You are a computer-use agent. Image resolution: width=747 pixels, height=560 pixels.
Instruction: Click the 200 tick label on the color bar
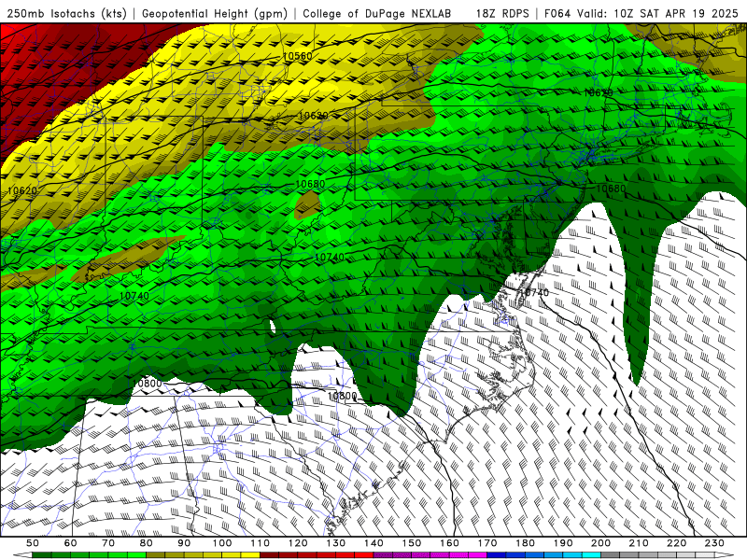point(600,543)
